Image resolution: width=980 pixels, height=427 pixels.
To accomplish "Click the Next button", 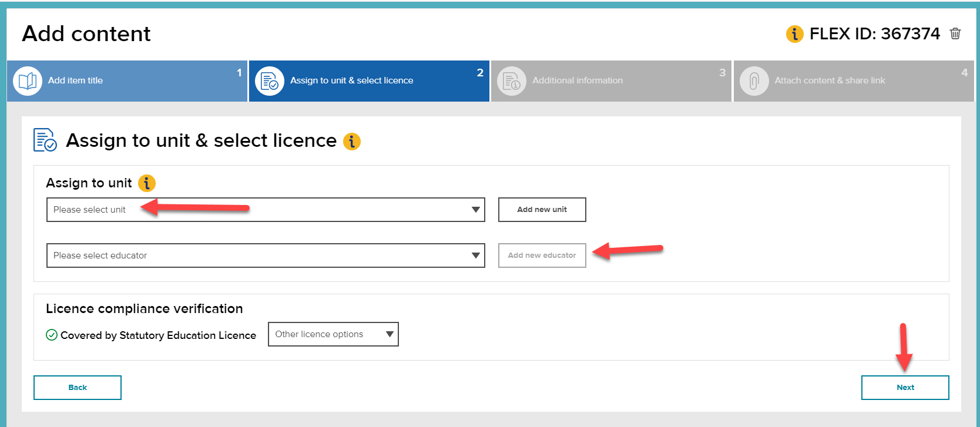I will click(x=905, y=388).
